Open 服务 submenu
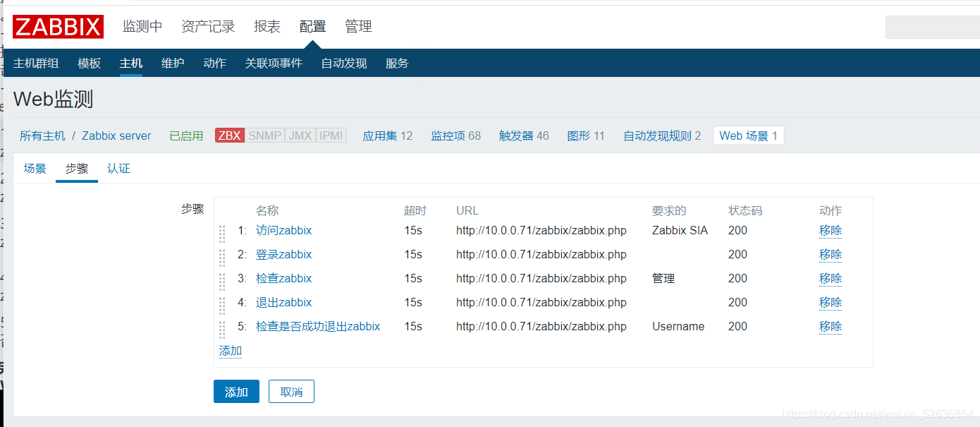Image resolution: width=980 pixels, height=427 pixels. (x=397, y=63)
